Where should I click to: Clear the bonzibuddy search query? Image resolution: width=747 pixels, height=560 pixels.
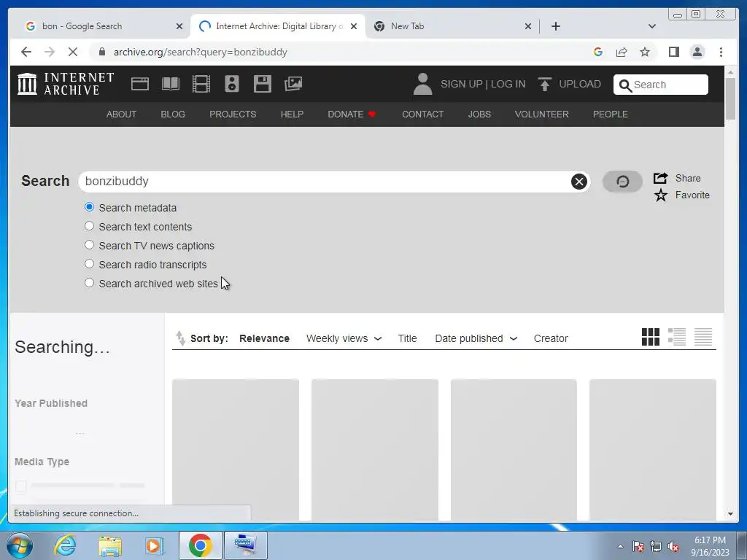pos(578,182)
